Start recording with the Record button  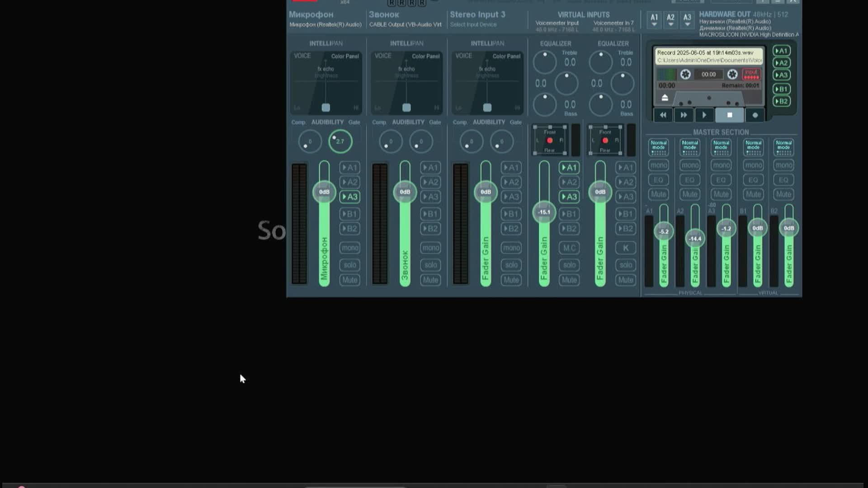point(755,115)
